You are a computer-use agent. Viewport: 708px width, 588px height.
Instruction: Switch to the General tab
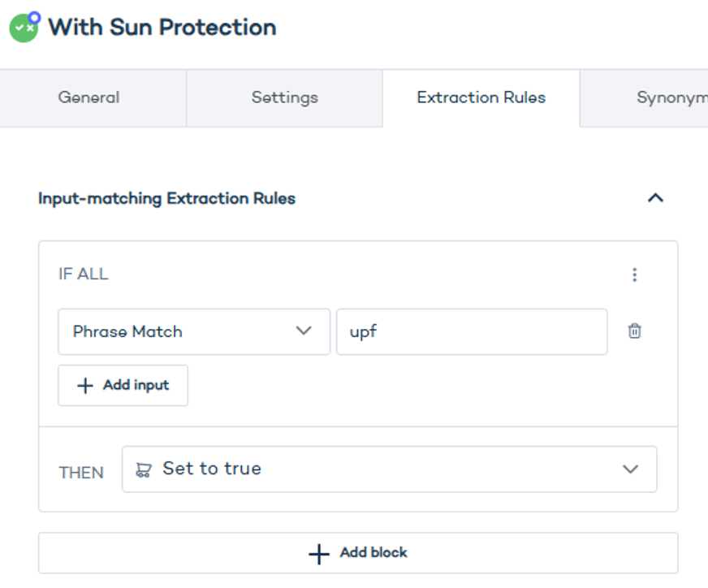tap(88, 97)
